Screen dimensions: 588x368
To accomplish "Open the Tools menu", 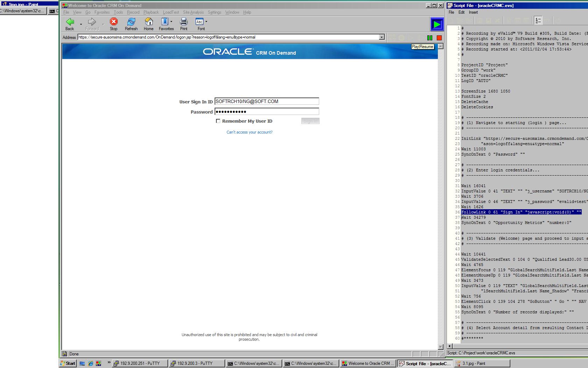I will 118,12.
